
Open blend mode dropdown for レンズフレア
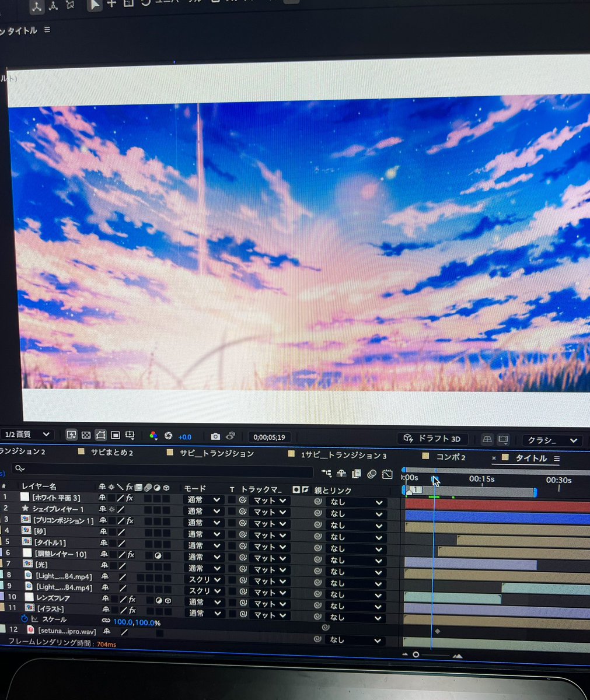tap(204, 602)
